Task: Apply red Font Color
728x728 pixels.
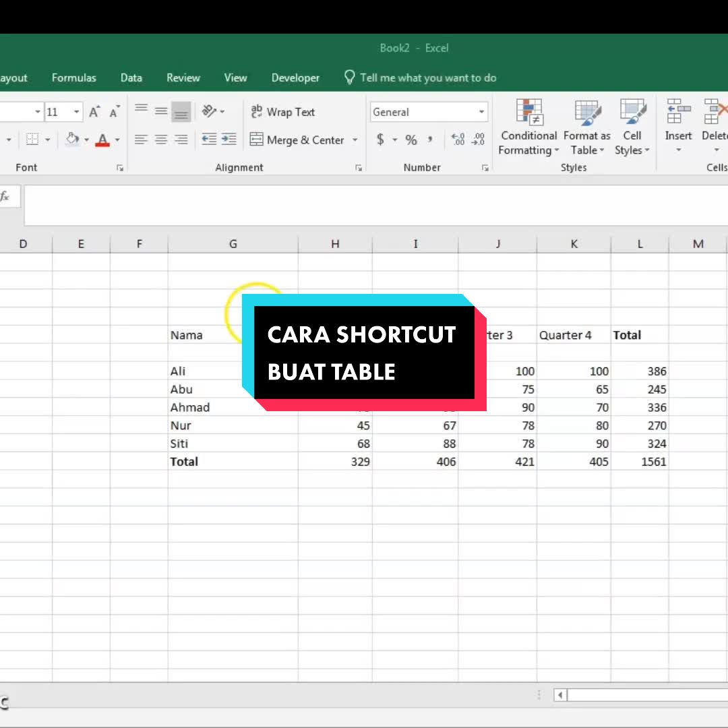Action: pos(102,140)
